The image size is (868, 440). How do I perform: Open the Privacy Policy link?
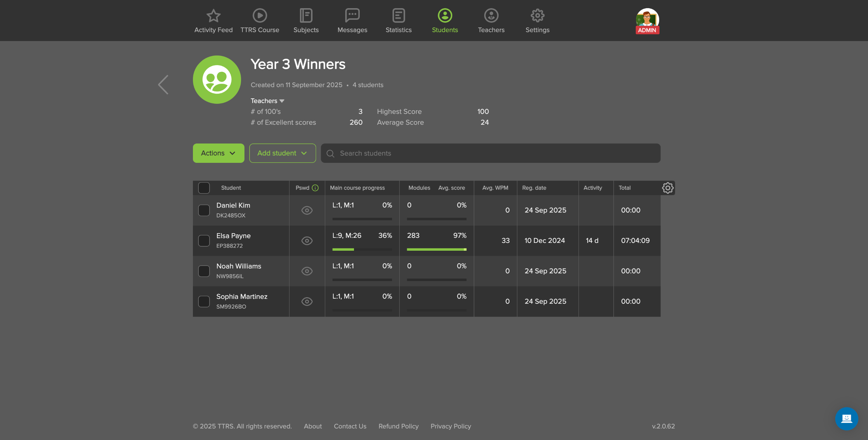[451, 426]
